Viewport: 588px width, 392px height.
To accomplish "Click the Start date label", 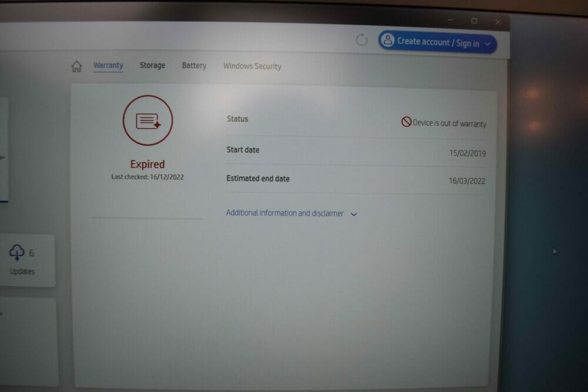I will [x=243, y=150].
